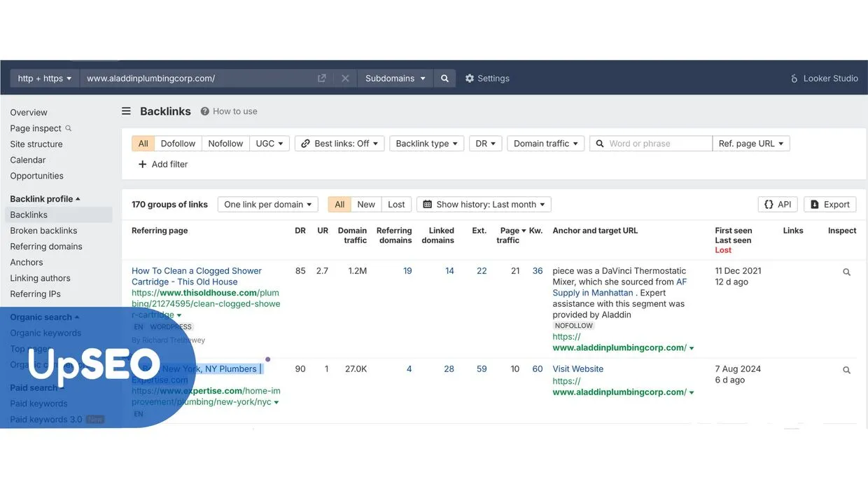Open target URL in new tab icon

pyautogui.click(x=321, y=78)
